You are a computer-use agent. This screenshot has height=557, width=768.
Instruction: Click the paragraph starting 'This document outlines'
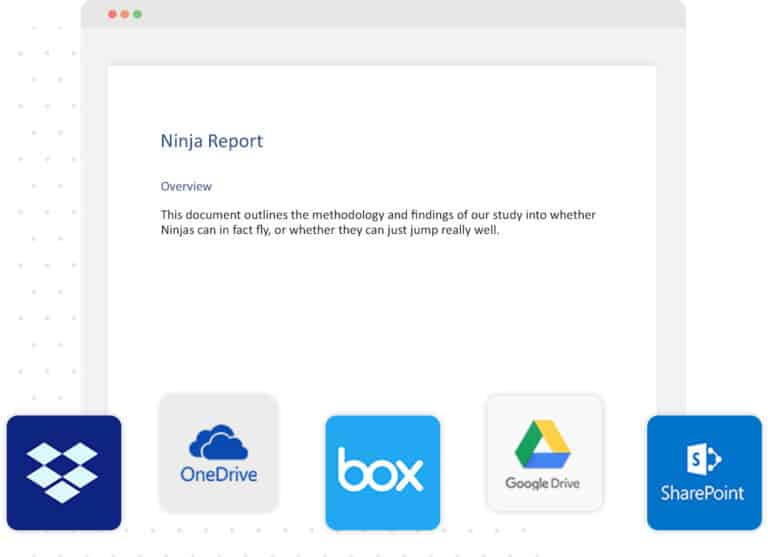378,222
